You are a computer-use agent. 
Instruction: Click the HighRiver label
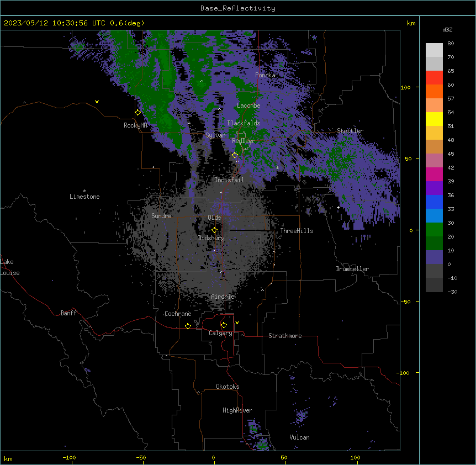pyautogui.click(x=237, y=410)
